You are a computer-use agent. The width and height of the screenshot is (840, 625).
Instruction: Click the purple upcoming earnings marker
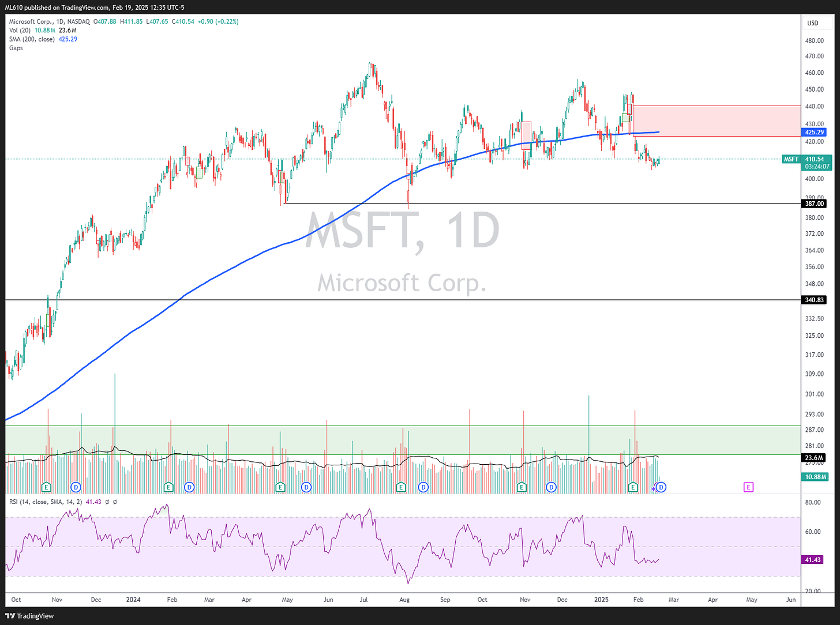coord(748,487)
